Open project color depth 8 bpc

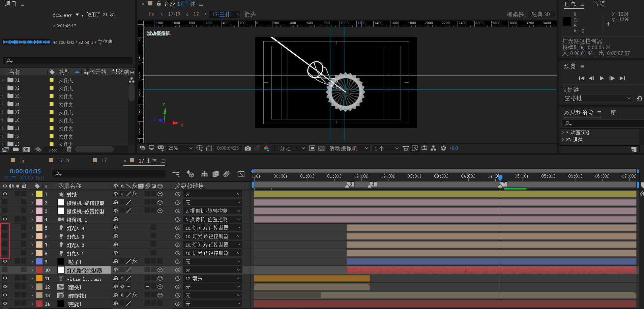pos(53,150)
